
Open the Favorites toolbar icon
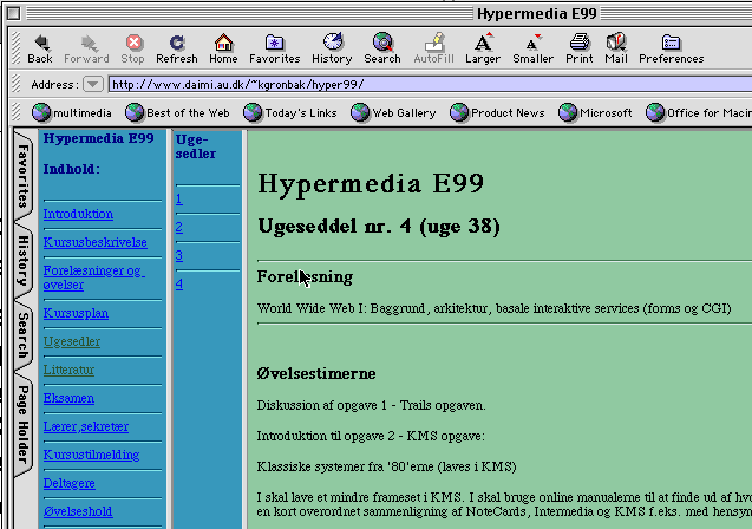[274, 43]
